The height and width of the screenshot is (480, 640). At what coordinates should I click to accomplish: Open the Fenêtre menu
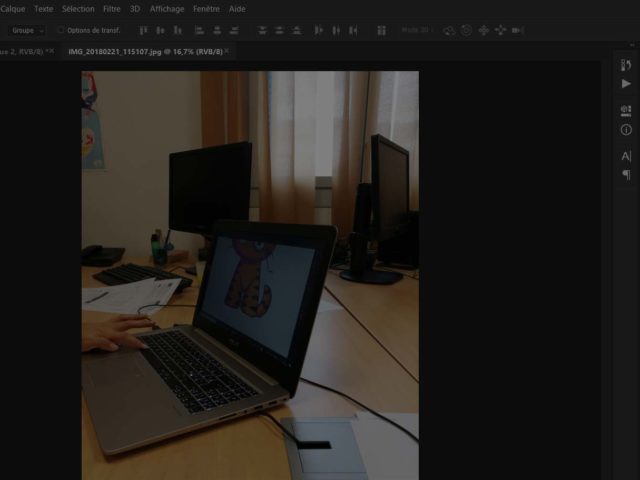coord(207,8)
